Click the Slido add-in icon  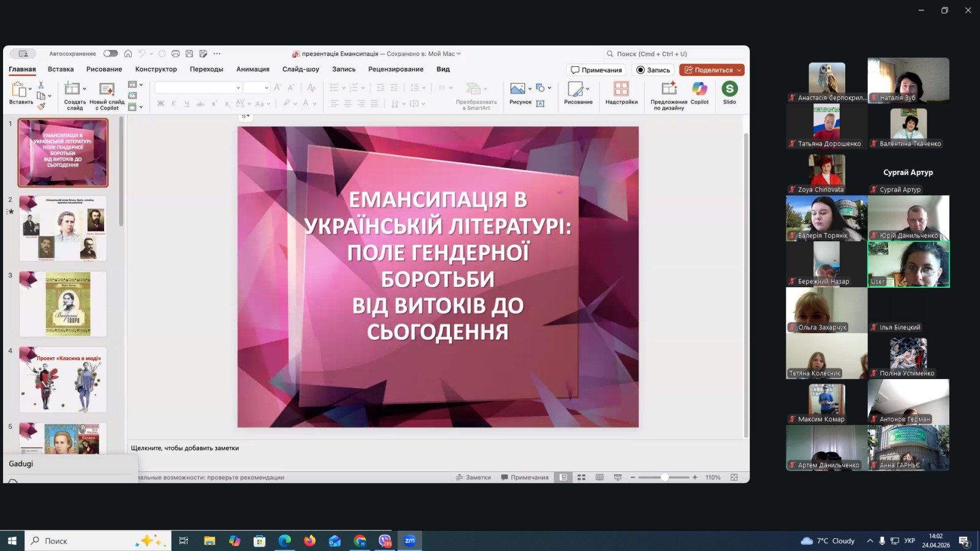click(729, 89)
